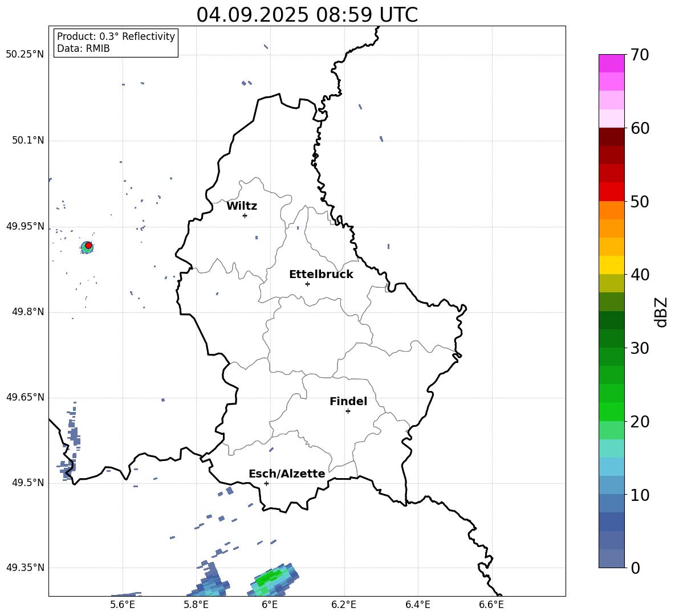
Task: Click the 'Data: RMIB' text
Action: tap(83, 48)
